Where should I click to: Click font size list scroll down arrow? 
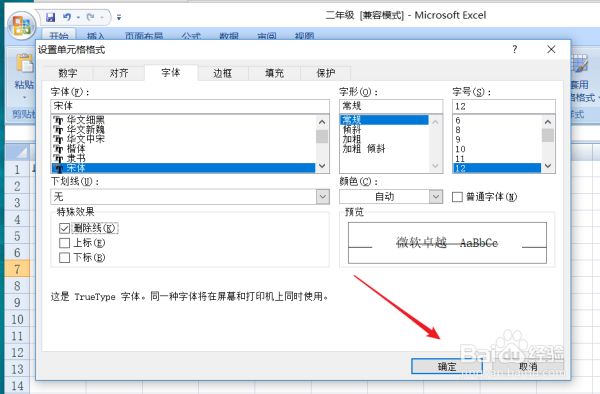[548, 166]
